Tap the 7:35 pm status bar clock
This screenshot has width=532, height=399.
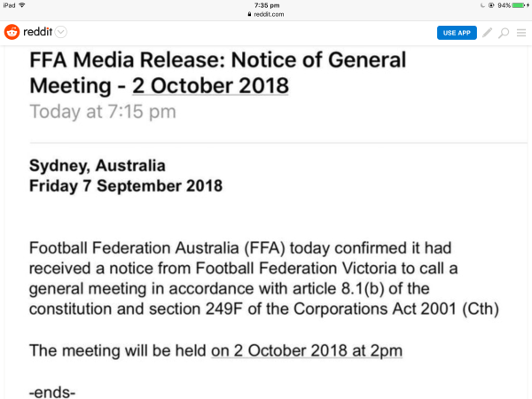tap(267, 5)
